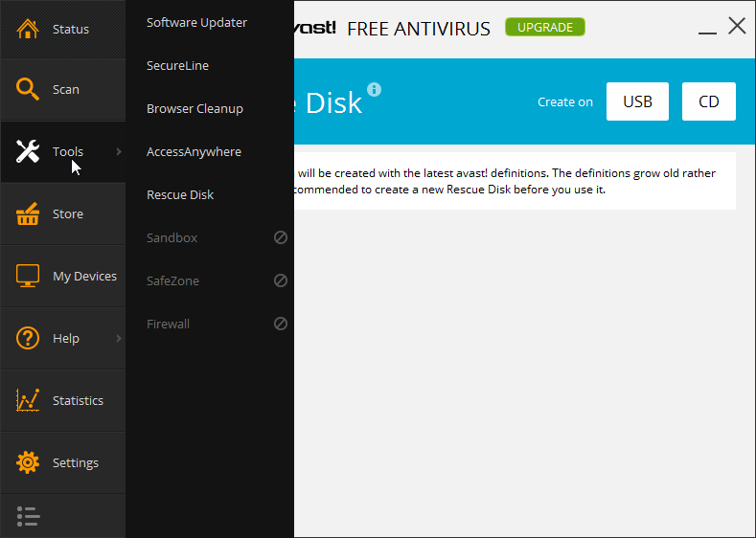Click the Tools wrench icon
This screenshot has height=538, width=756.
click(28, 151)
